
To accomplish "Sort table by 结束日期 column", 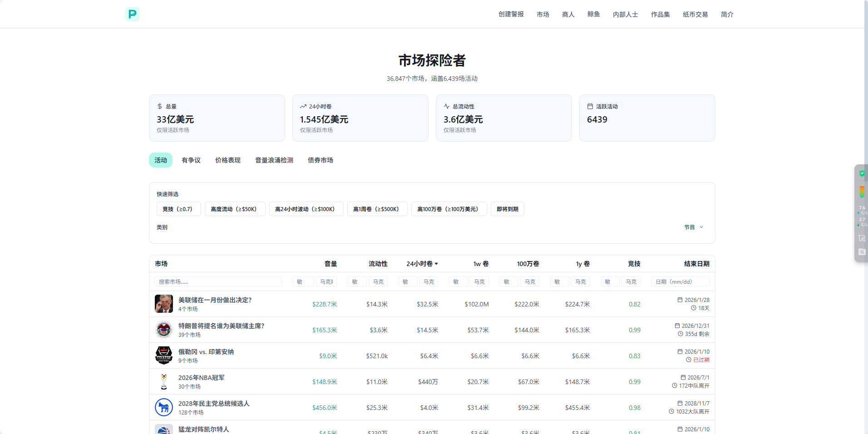I will tap(696, 264).
